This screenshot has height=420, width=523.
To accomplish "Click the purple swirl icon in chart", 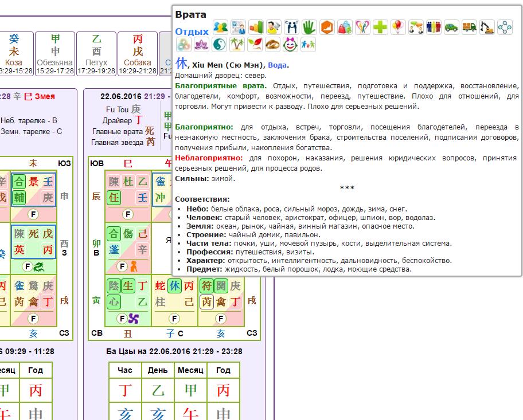I will (x=134, y=319).
